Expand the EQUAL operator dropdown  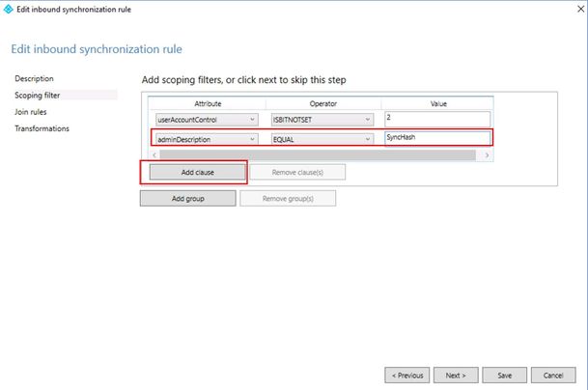click(322, 139)
